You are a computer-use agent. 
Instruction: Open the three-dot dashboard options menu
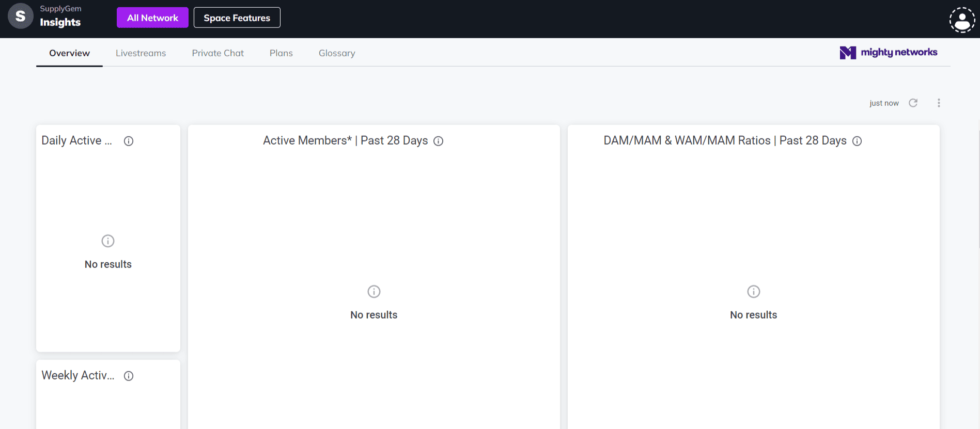click(939, 103)
